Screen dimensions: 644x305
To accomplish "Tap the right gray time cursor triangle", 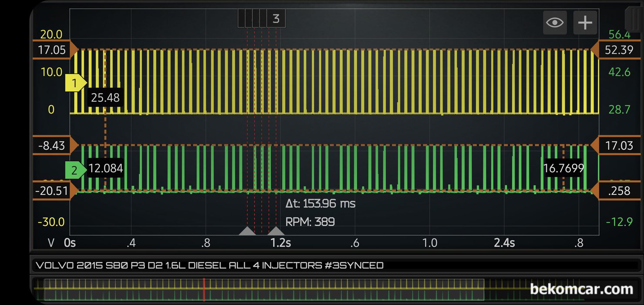I will 276,231.
